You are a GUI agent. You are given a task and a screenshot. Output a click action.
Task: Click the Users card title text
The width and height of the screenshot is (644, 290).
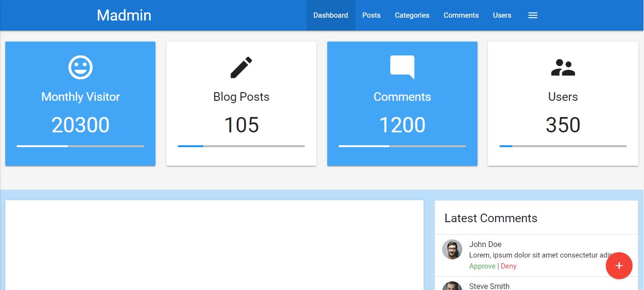[x=563, y=97]
